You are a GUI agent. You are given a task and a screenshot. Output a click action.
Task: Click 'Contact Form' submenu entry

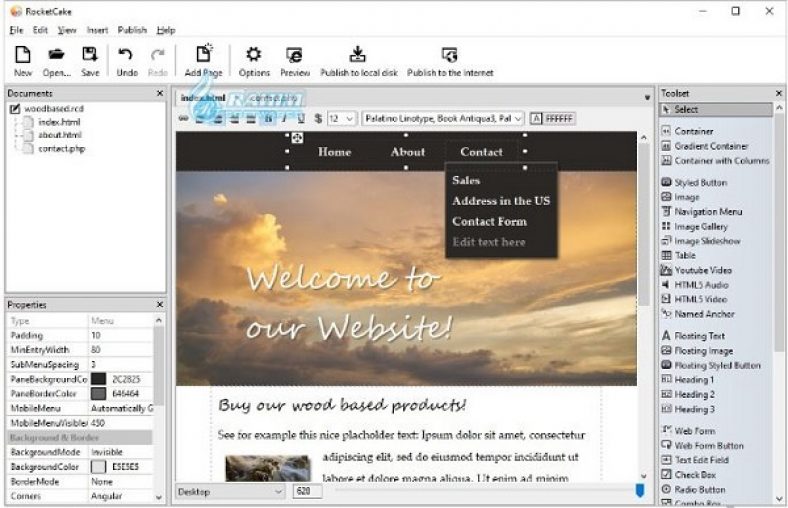pyautogui.click(x=489, y=222)
